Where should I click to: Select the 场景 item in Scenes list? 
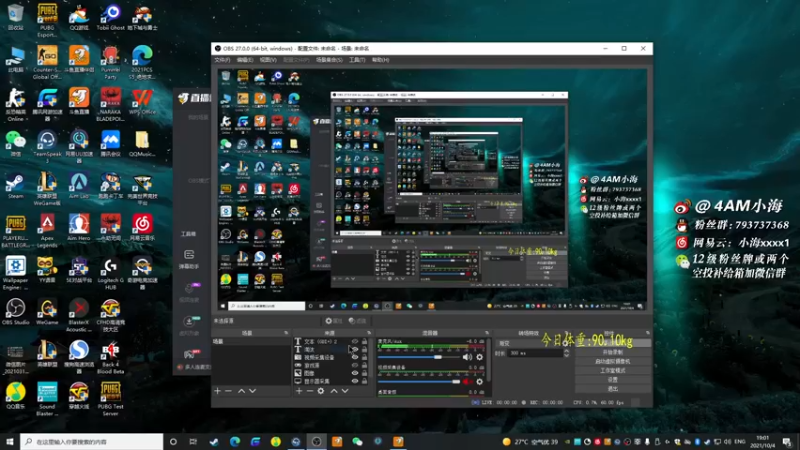(x=252, y=341)
